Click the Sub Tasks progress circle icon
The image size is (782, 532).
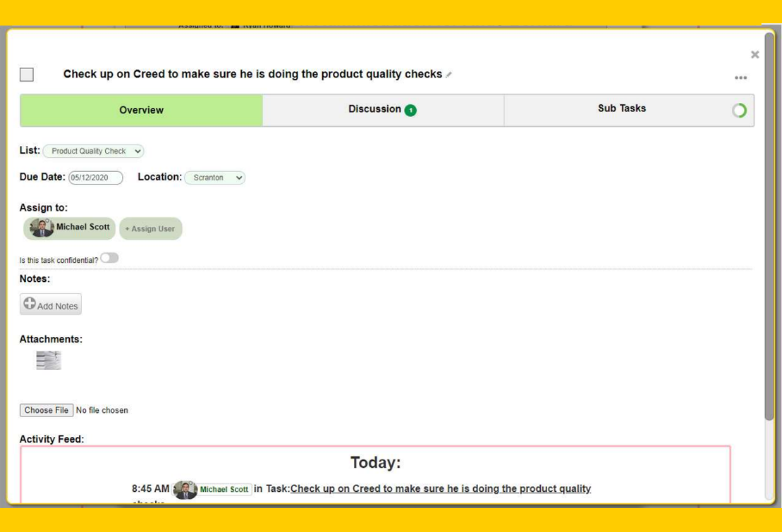739,111
